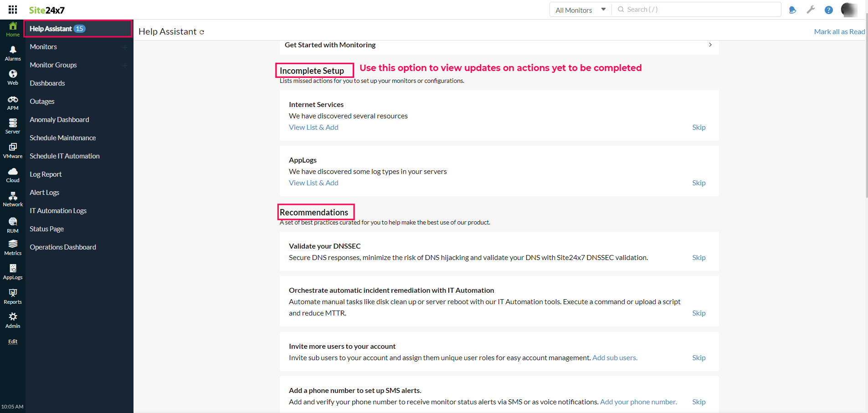Viewport: 868px width, 413px height.
Task: Select Schedule Maintenance in the menu
Action: click(x=62, y=138)
